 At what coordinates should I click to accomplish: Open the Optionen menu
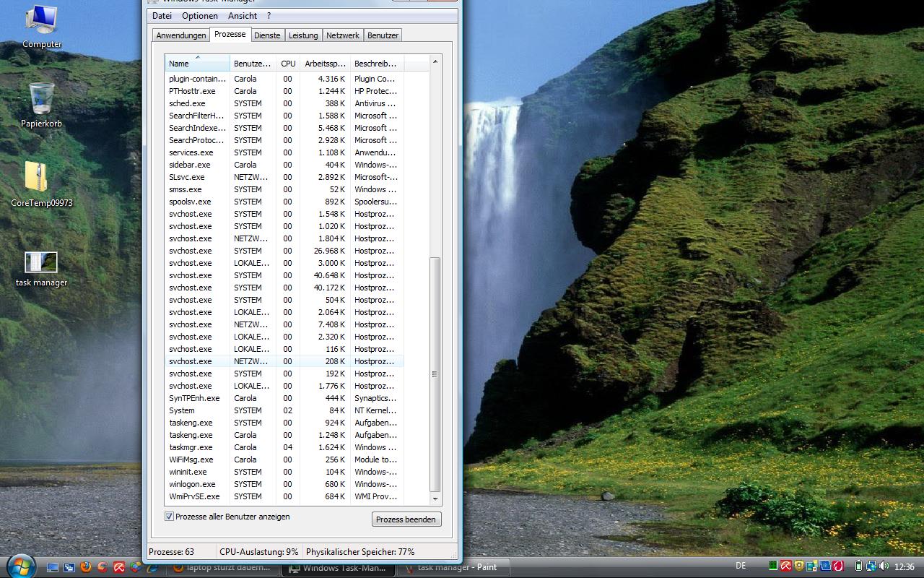[x=200, y=16]
